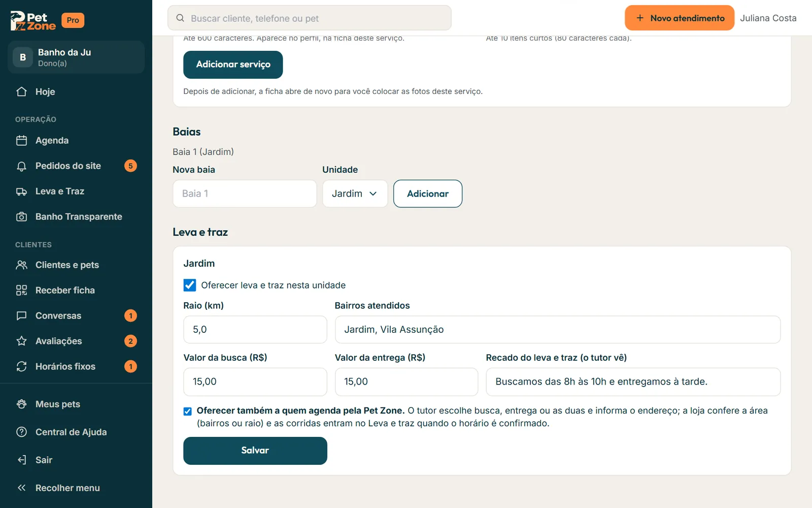Viewport: 812px width, 508px height.
Task: Click the Central de Ajuda question icon
Action: tap(21, 432)
